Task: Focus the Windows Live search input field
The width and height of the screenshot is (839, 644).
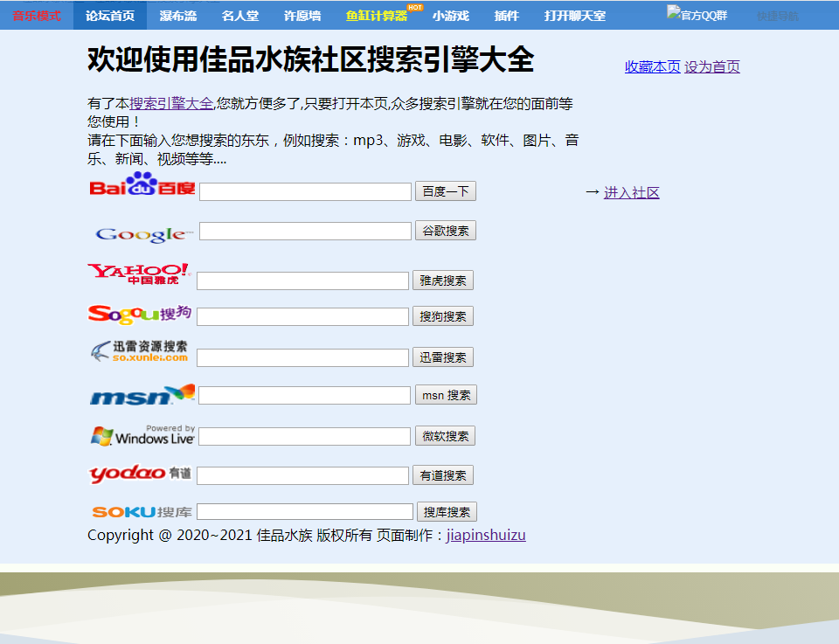Action: coord(304,436)
